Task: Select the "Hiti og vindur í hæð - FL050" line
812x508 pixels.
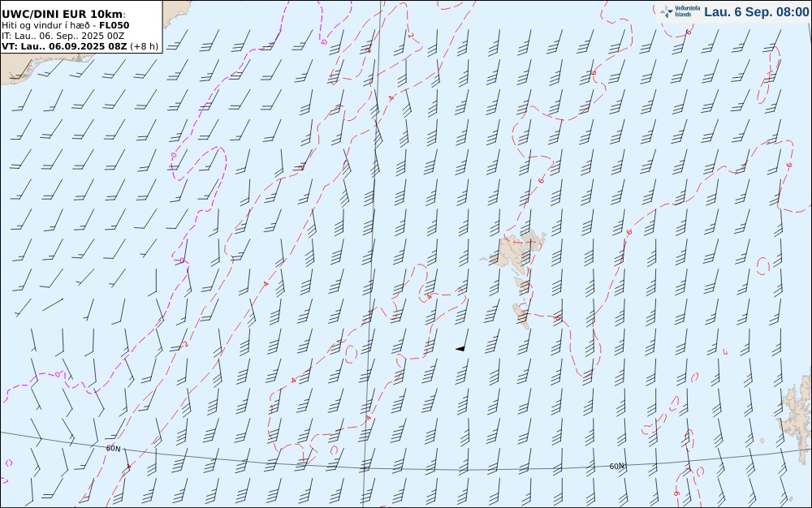Action: tap(66, 25)
